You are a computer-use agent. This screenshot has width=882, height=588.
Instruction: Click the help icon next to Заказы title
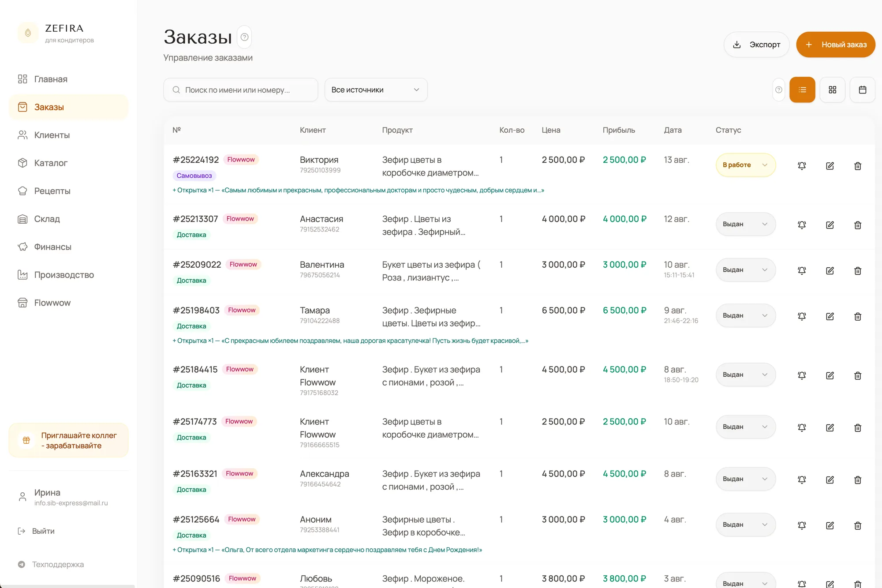click(x=245, y=37)
